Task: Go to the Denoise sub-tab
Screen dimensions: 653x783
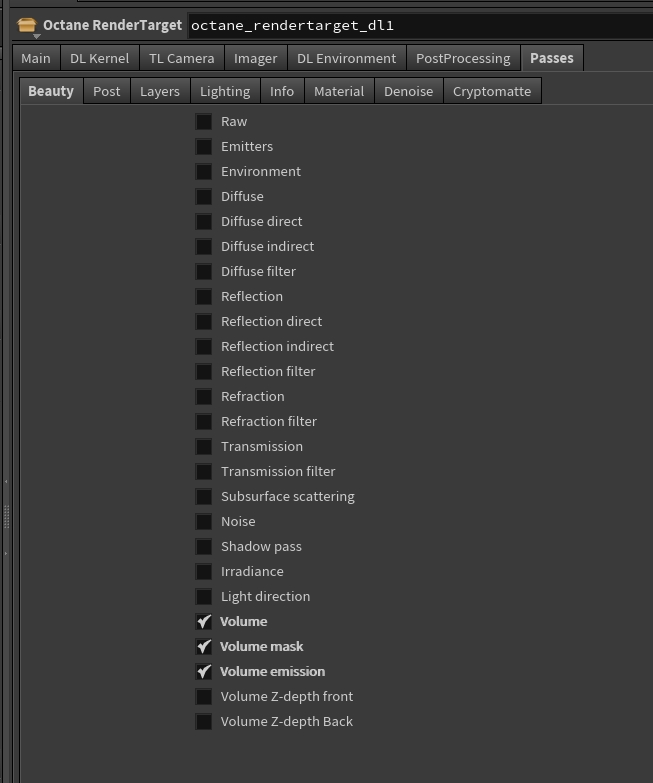Action: click(x=408, y=91)
